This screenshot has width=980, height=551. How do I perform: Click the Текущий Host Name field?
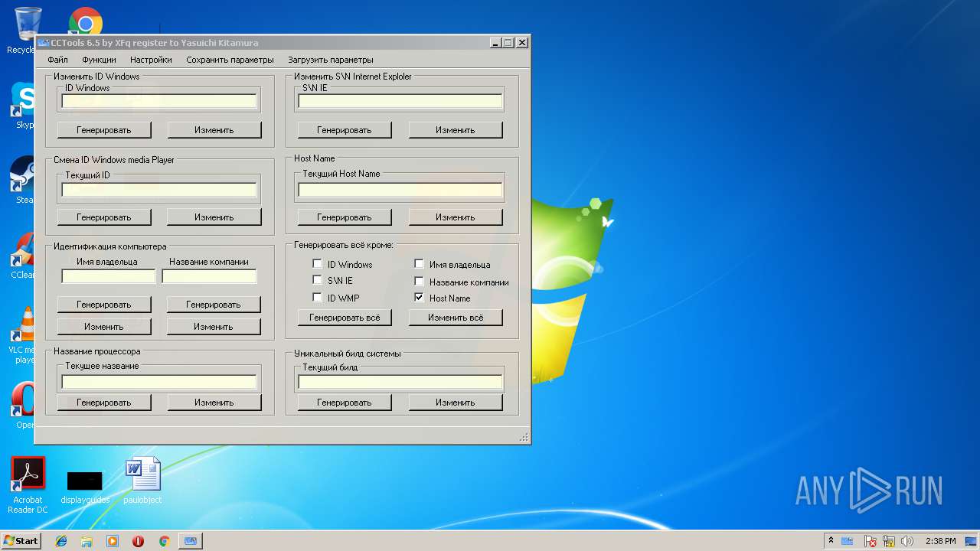pyautogui.click(x=400, y=190)
